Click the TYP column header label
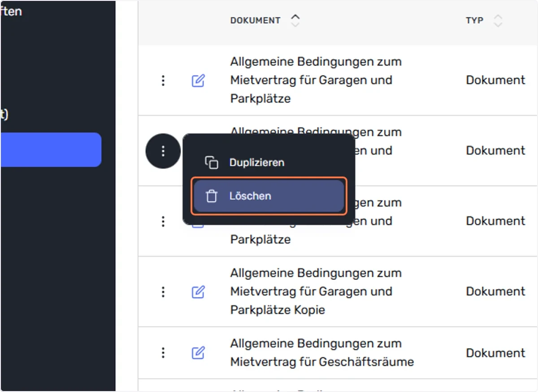The width and height of the screenshot is (538, 392). (x=474, y=21)
